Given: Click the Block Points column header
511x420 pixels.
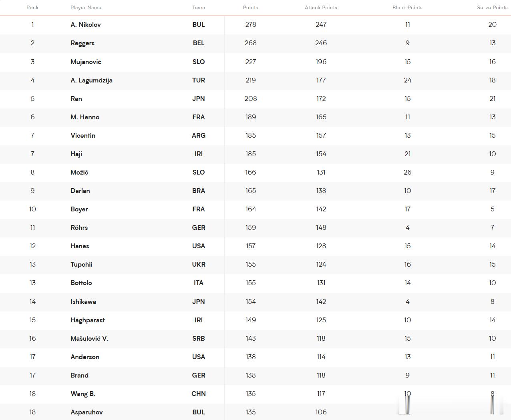Looking at the screenshot, I should click(407, 8).
